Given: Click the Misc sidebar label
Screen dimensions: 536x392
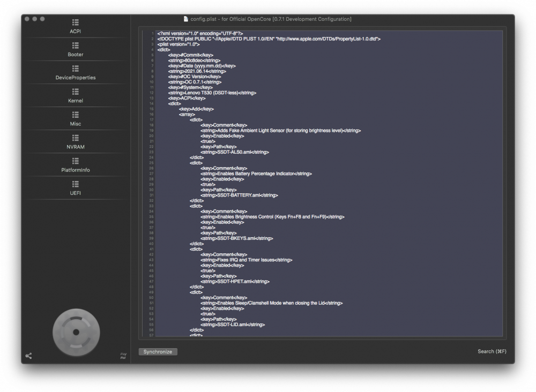Looking at the screenshot, I should 76,124.
